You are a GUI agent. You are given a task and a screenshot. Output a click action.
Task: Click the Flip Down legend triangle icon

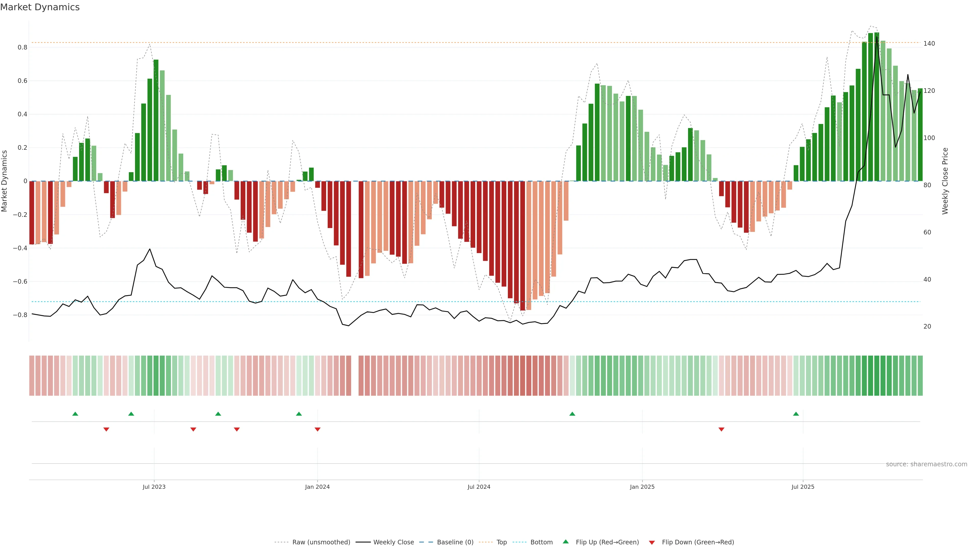pos(652,542)
